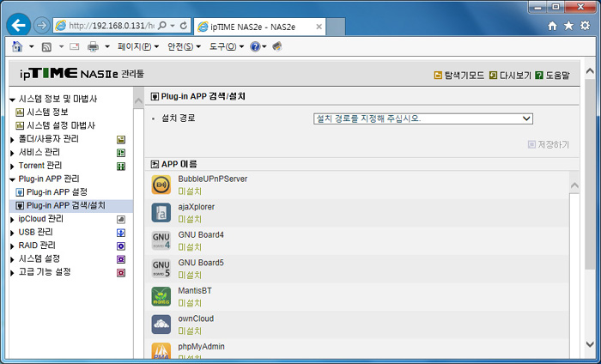Click the browser address bar URL field
The width and height of the screenshot is (601, 364).
point(111,26)
